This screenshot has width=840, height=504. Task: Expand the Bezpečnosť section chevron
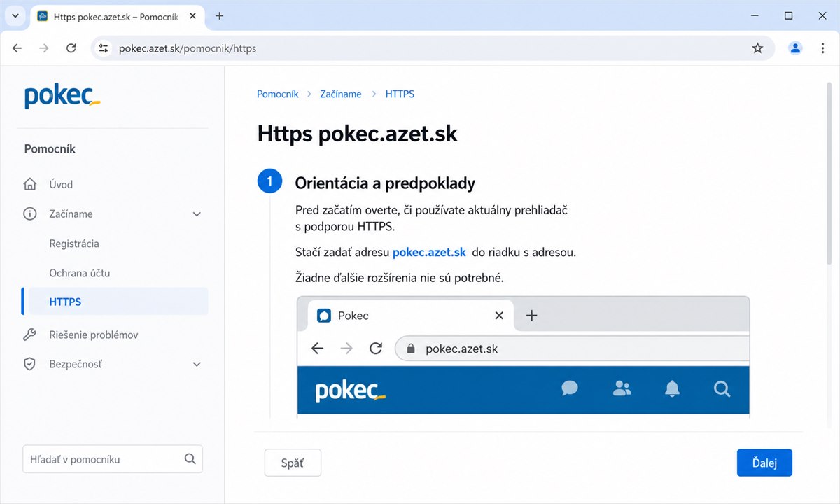pos(197,365)
